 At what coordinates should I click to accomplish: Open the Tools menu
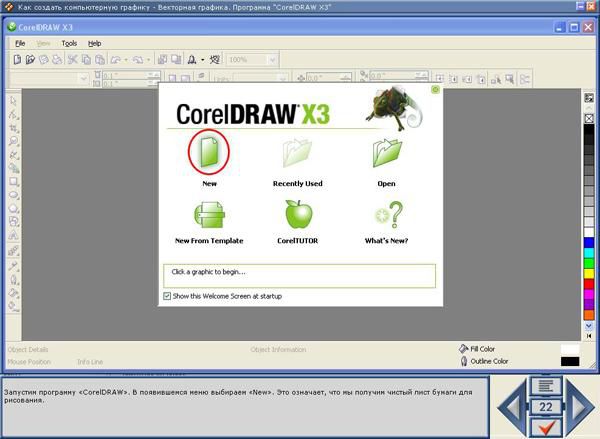point(68,44)
